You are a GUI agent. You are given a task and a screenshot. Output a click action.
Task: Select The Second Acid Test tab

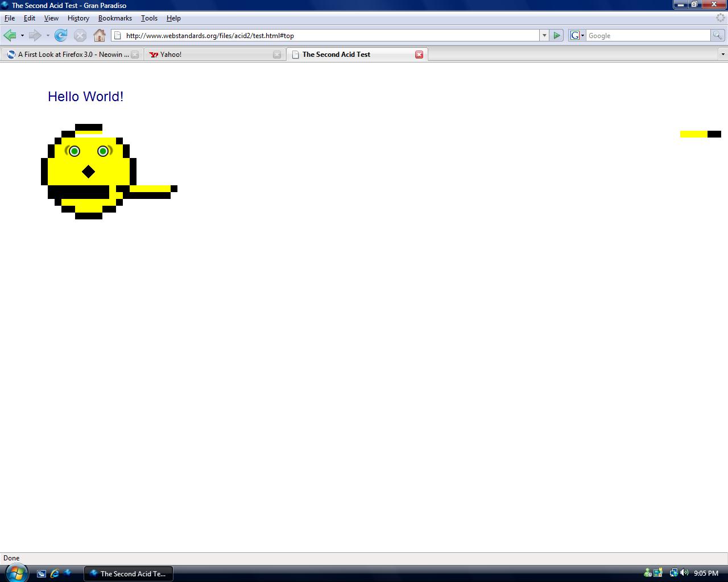pyautogui.click(x=357, y=55)
